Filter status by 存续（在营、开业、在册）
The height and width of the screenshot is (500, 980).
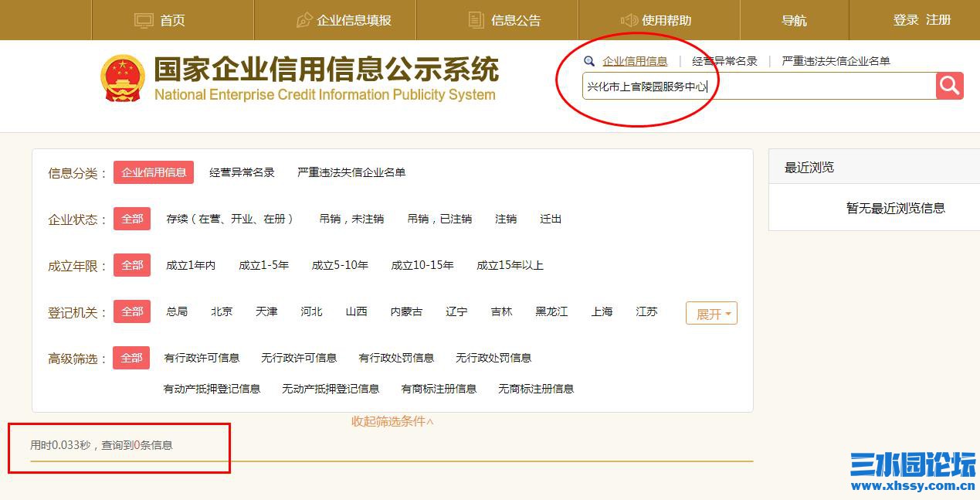[x=230, y=219]
